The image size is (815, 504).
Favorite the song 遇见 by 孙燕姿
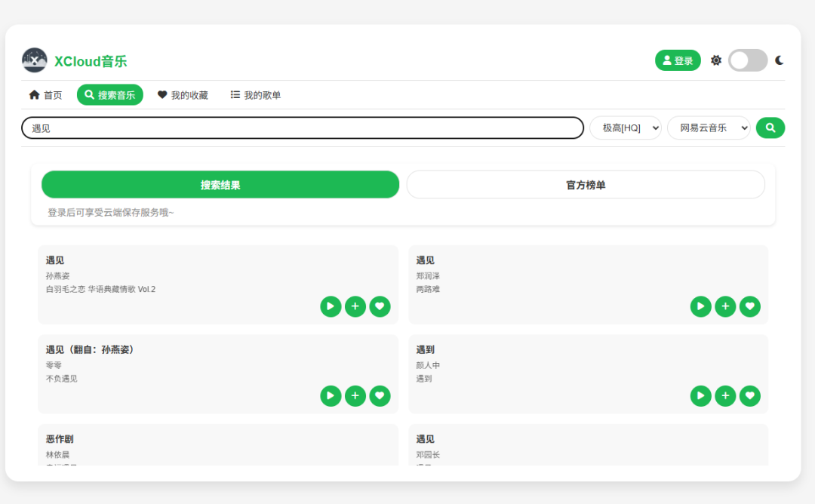(x=380, y=306)
